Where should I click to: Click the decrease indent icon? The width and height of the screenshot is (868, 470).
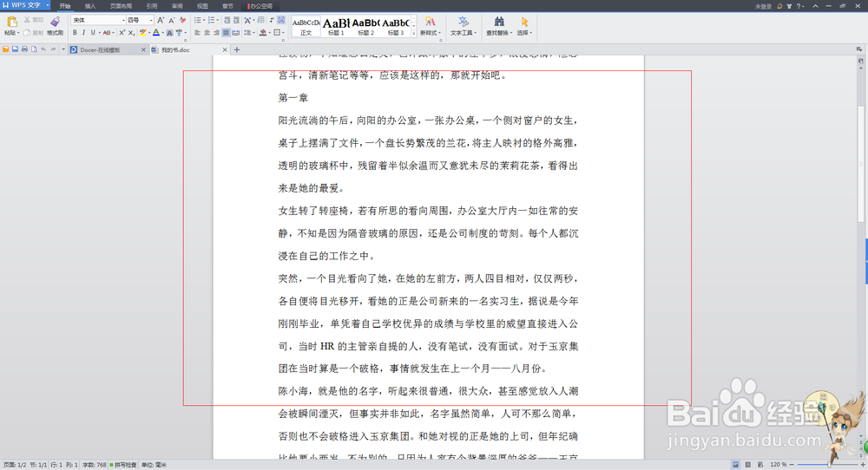[x=227, y=20]
